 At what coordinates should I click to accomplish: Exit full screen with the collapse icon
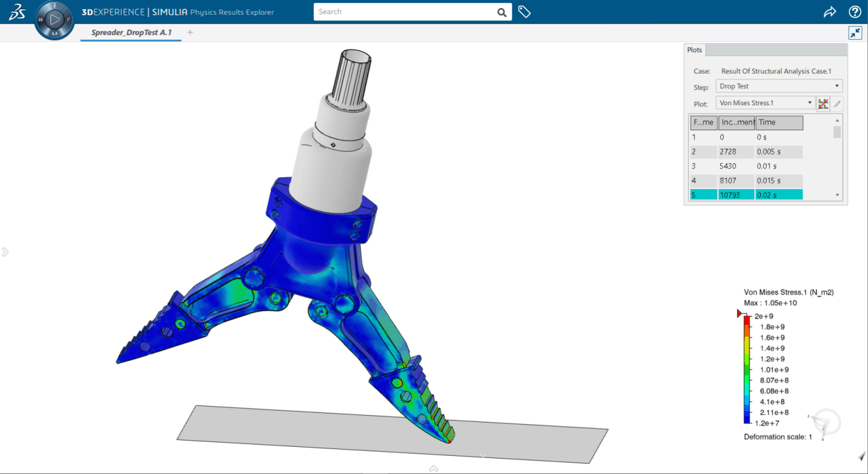point(854,33)
